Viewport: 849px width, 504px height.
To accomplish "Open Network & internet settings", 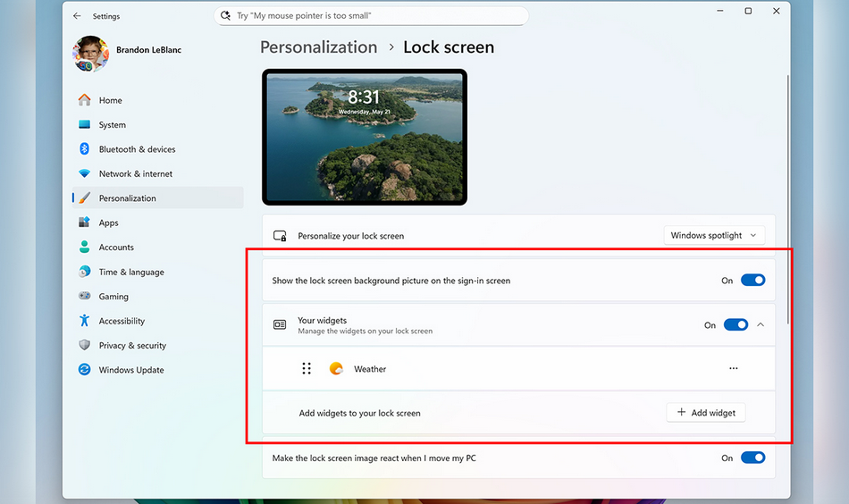I will point(157,173).
